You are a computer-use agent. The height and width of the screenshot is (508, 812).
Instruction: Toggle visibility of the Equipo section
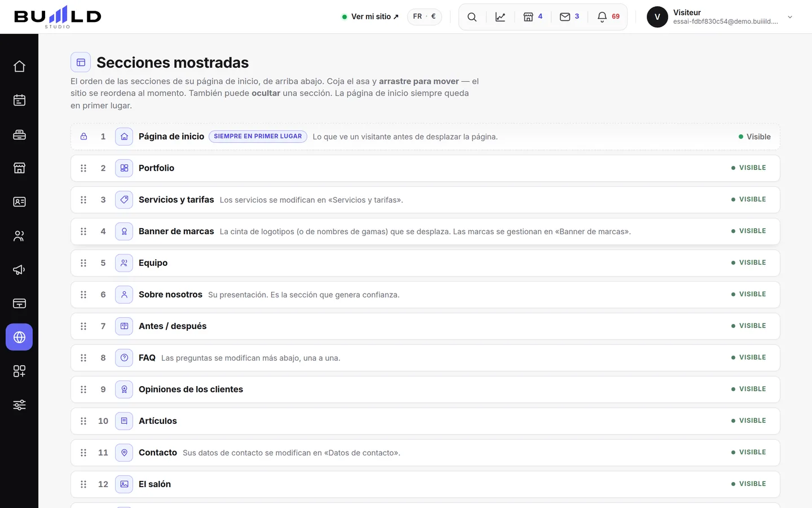point(749,263)
